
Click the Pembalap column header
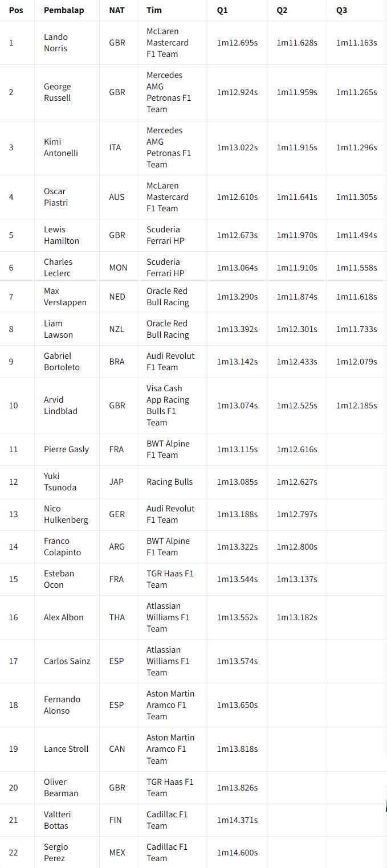click(x=64, y=10)
